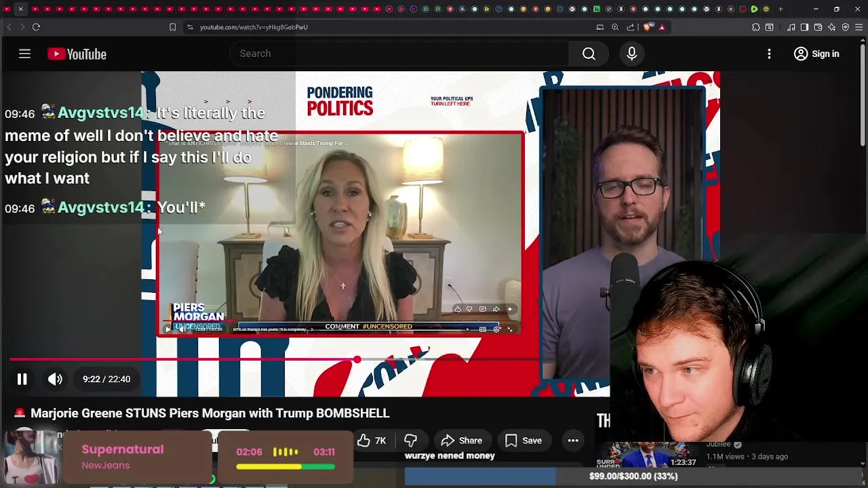Click the magnifier zoom icon in address bar
The image size is (868, 488).
(x=615, y=27)
